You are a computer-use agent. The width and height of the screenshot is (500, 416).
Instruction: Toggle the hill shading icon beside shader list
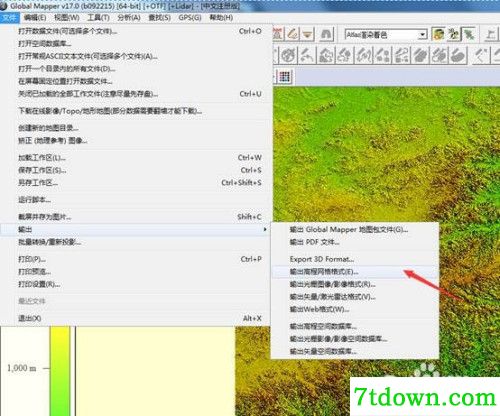click(438, 34)
